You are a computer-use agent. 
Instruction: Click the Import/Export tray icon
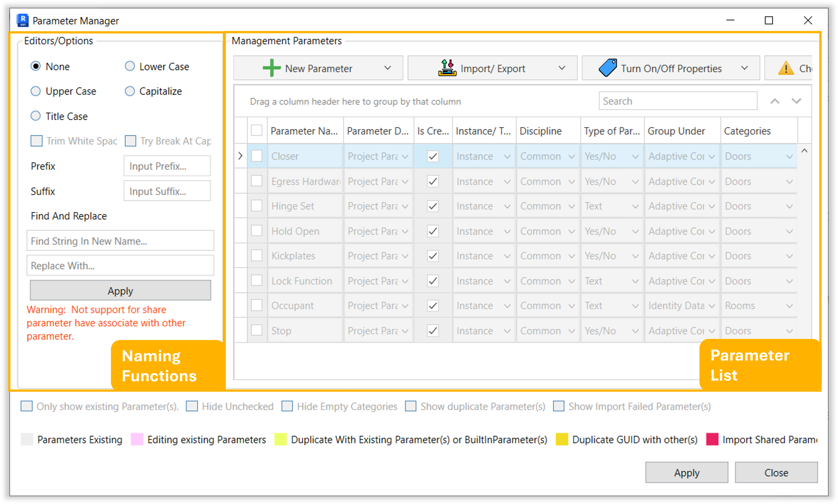(x=447, y=68)
